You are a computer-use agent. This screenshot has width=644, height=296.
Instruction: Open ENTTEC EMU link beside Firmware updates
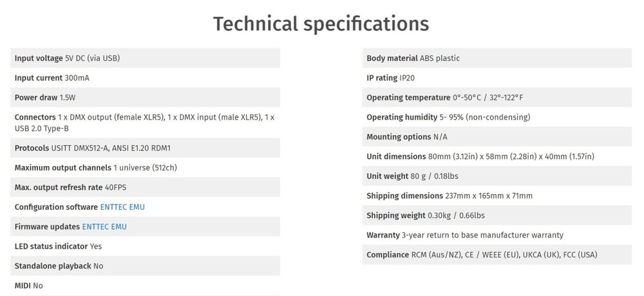pos(104,227)
